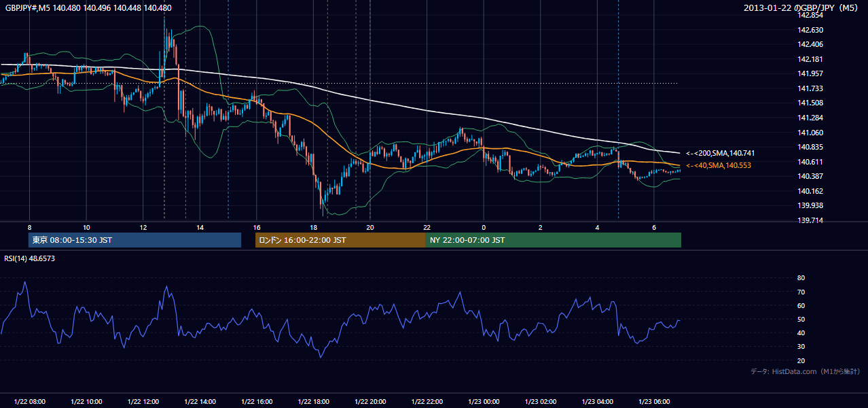
Task: Click RSI level 50 on the axis
Action: (x=801, y=319)
